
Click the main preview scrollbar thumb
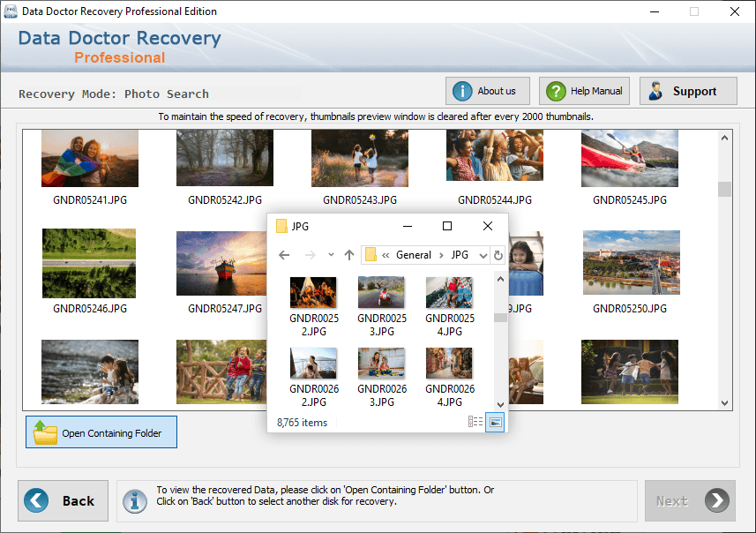(x=724, y=189)
